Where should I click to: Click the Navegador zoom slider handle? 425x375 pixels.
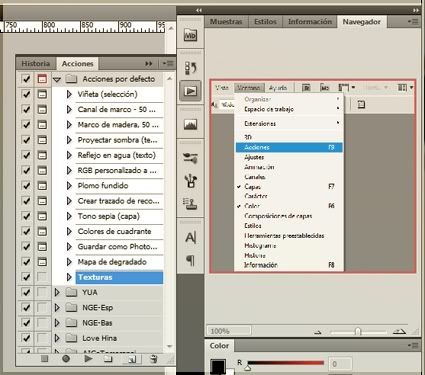[358, 331]
